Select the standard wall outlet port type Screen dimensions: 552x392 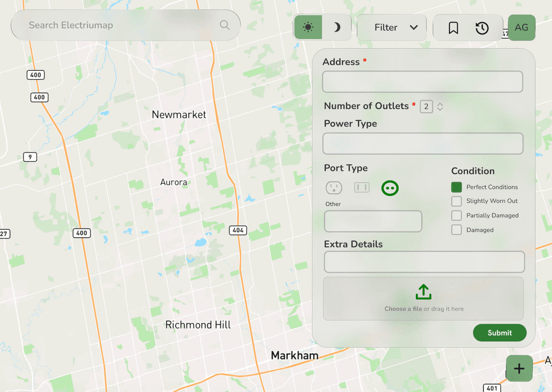[334, 187]
